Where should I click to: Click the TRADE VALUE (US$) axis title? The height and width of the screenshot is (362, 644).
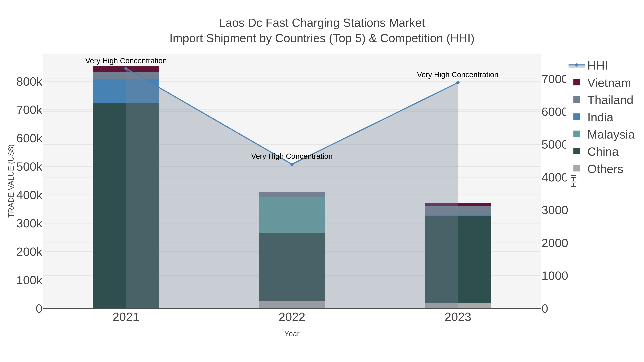11,181
